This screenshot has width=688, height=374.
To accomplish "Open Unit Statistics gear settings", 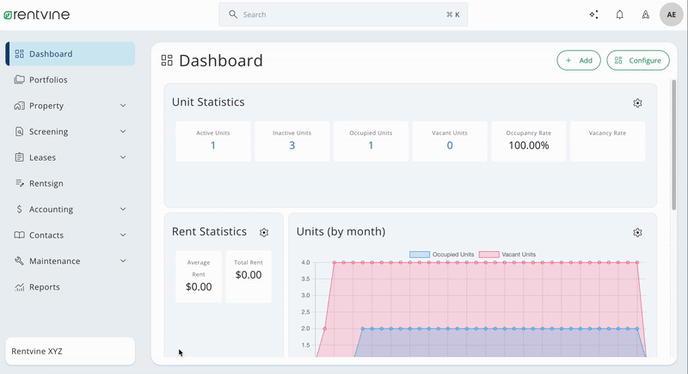I will click(637, 103).
